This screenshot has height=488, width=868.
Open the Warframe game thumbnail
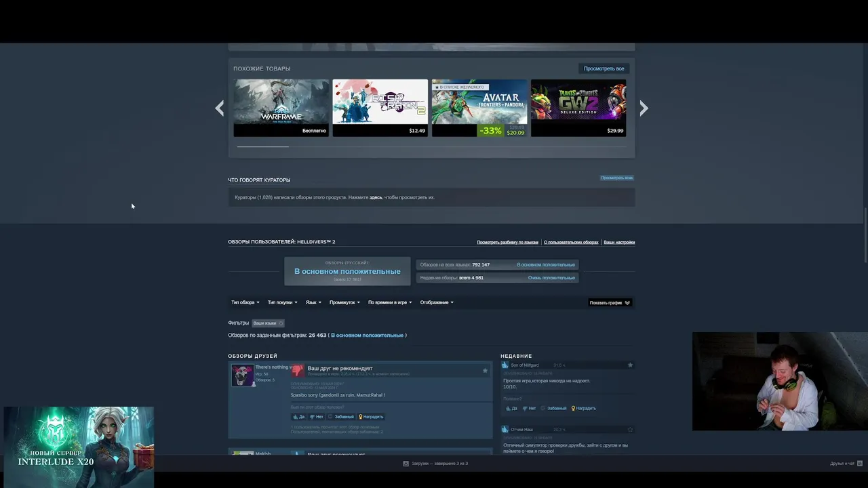tap(281, 108)
